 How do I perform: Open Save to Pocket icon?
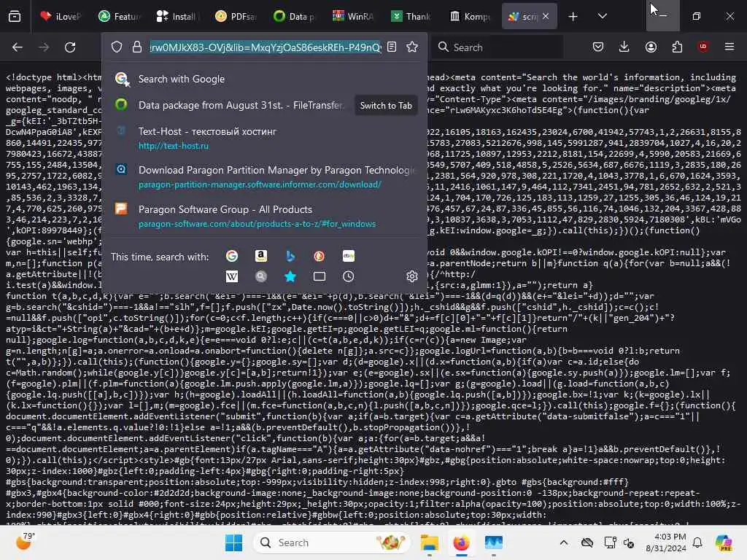[x=598, y=47]
